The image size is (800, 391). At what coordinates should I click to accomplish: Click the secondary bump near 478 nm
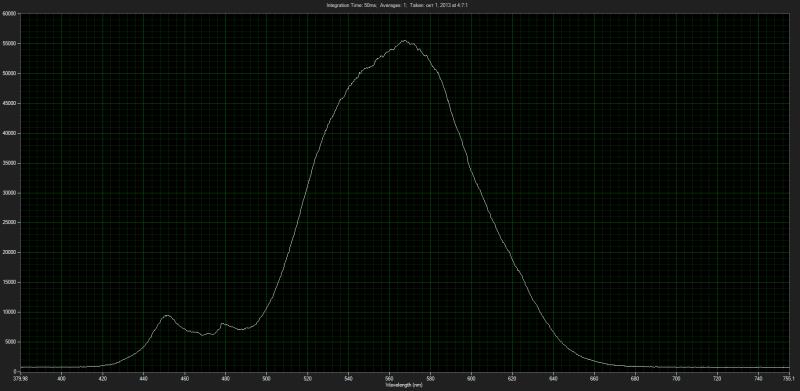[222, 324]
